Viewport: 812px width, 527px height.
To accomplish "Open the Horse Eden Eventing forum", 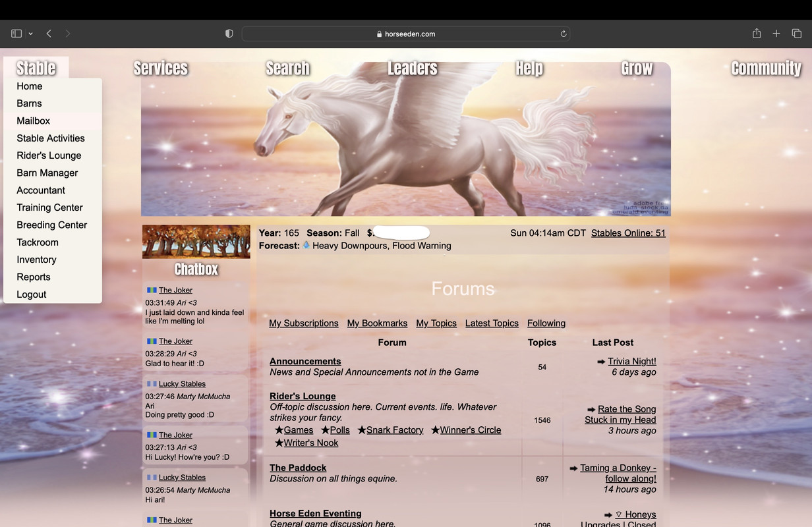I will pyautogui.click(x=316, y=513).
